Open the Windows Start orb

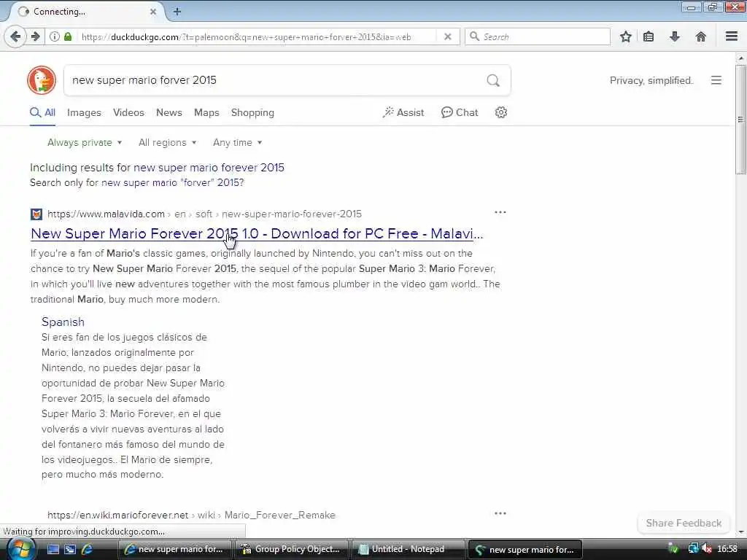click(21, 549)
